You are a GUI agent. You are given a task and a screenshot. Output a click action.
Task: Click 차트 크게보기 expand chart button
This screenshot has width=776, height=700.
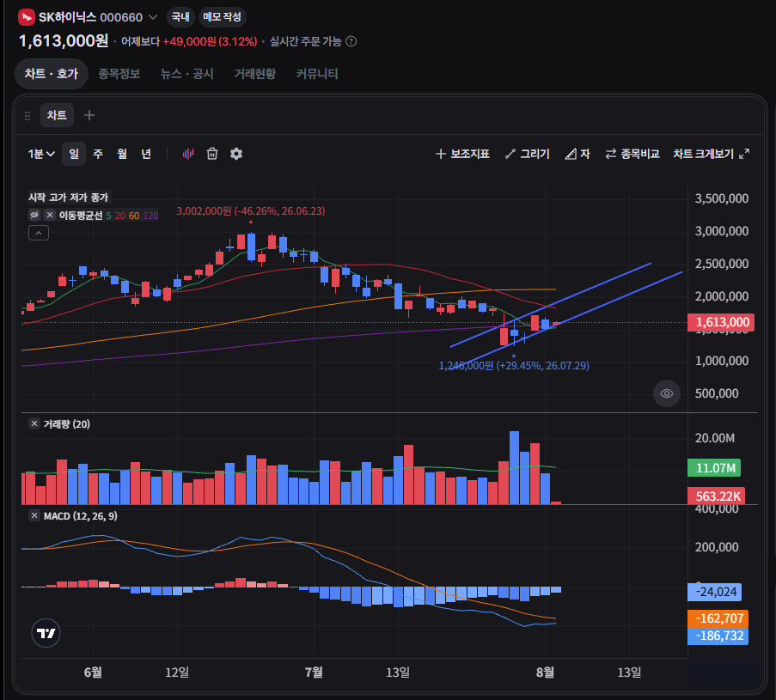pyautogui.click(x=712, y=154)
